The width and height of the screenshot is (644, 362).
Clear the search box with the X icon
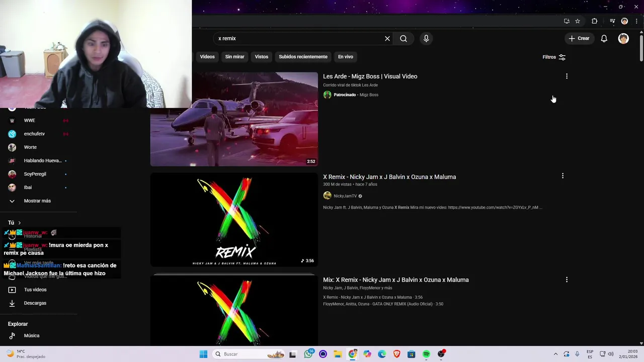pos(387,38)
